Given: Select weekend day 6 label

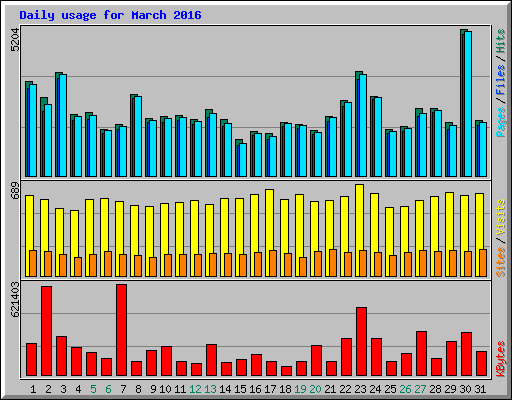Looking at the screenshot, I should (108, 389).
